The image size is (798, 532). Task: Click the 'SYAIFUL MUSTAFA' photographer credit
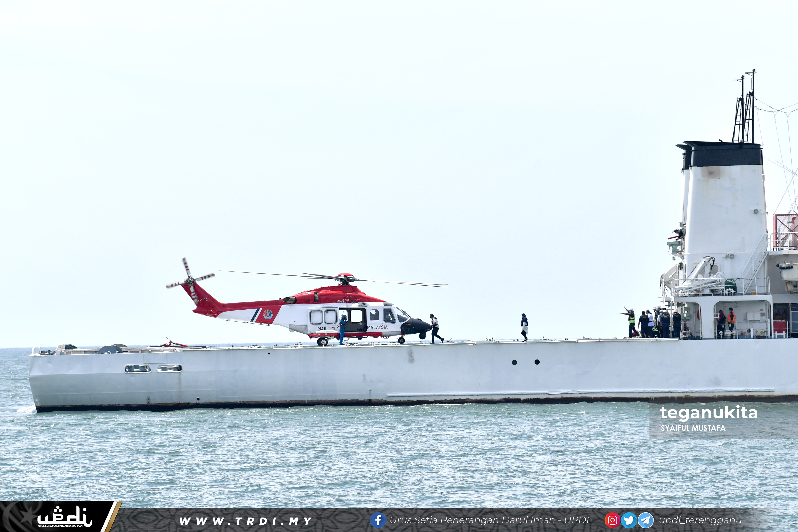pyautogui.click(x=693, y=428)
